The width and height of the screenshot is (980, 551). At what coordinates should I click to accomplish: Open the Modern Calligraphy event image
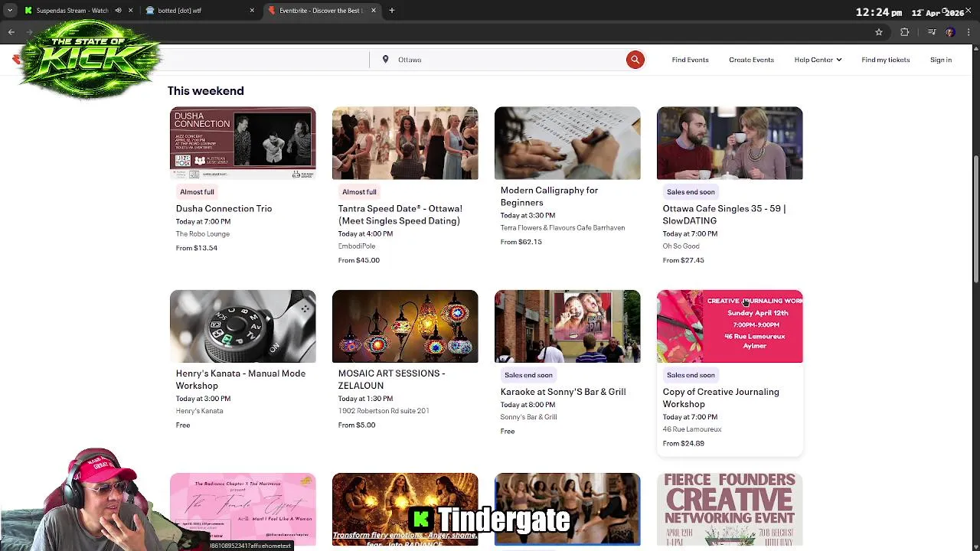tap(567, 143)
